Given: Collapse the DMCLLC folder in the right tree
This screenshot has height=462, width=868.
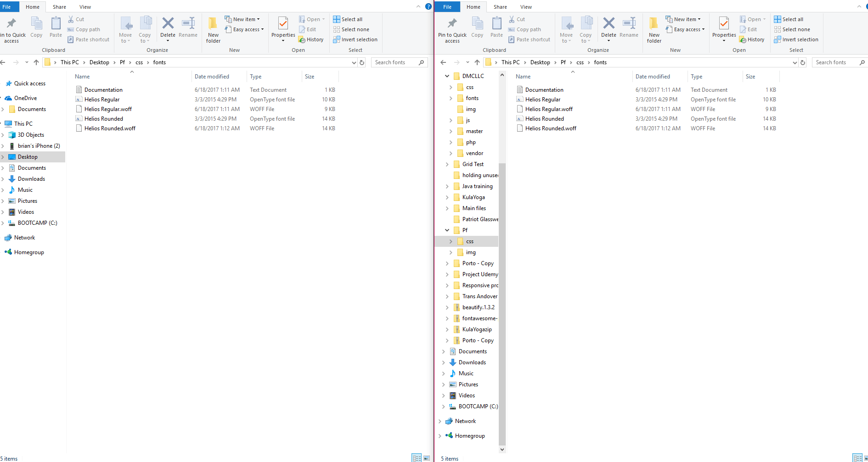Looking at the screenshot, I should click(447, 76).
